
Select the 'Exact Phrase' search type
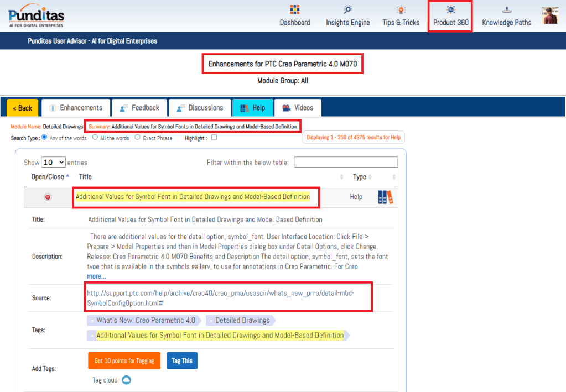[x=138, y=138]
